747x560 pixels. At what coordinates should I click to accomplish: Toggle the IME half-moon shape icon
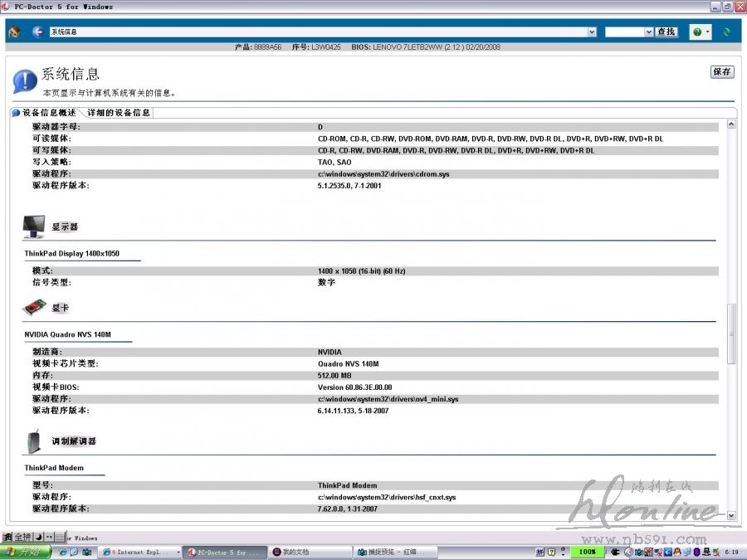[x=38, y=537]
